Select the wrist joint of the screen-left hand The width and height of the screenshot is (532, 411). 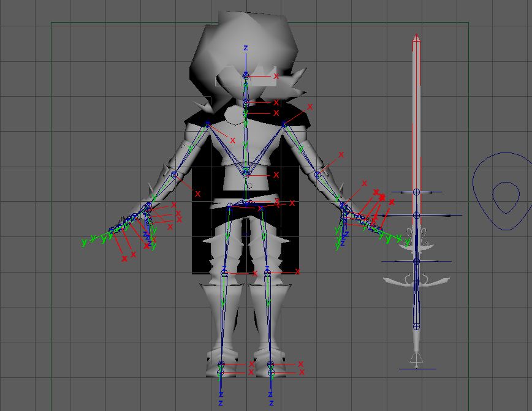pos(148,206)
